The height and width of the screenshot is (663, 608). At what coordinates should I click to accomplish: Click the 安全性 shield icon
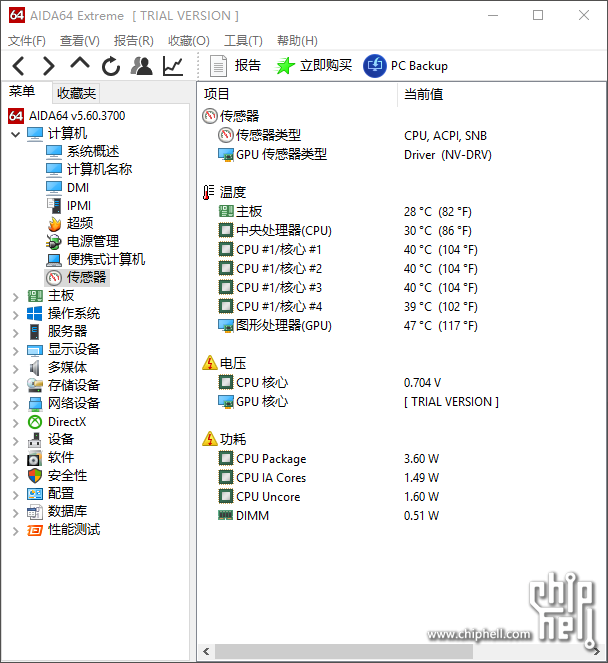(x=35, y=476)
